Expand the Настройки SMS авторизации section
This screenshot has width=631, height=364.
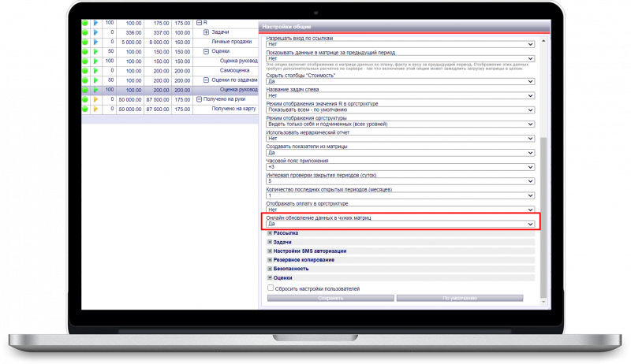tap(270, 251)
